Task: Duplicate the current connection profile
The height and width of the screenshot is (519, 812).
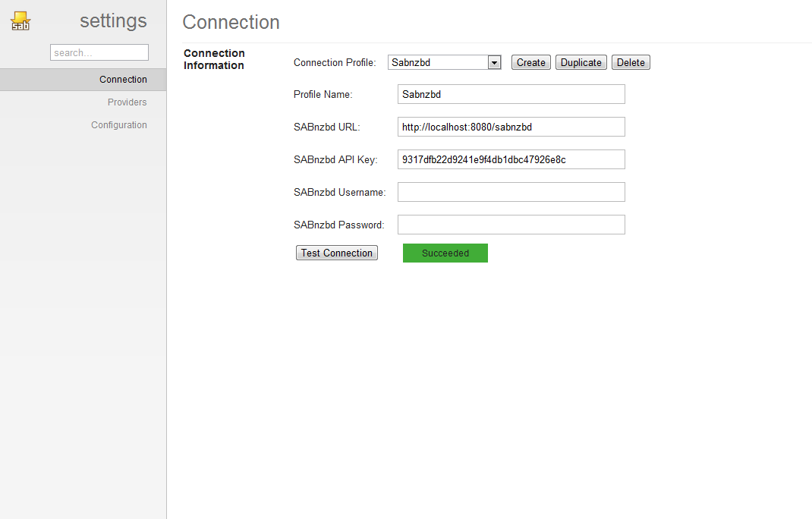Action: (x=581, y=62)
